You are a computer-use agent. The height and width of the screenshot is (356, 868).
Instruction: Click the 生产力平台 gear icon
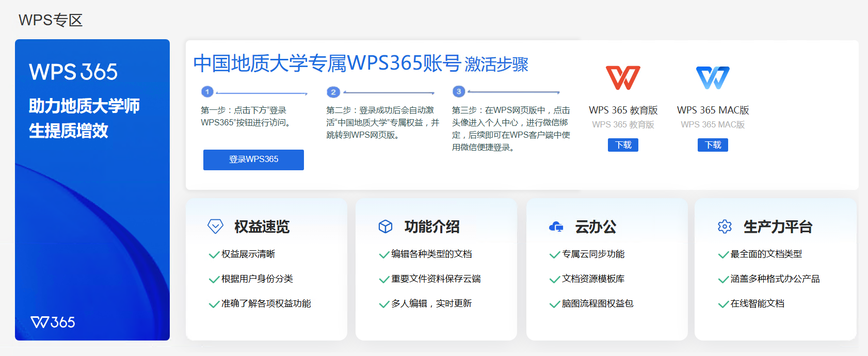(725, 226)
